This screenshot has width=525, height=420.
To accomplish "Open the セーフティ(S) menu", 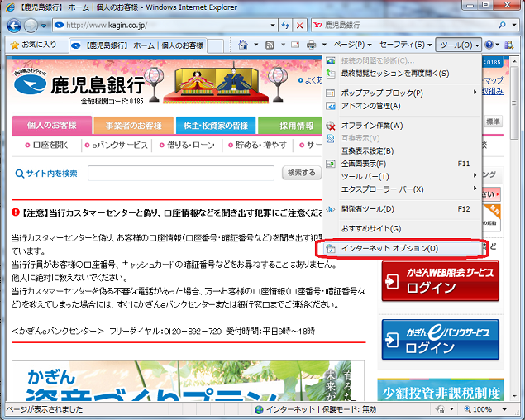I will click(x=405, y=45).
